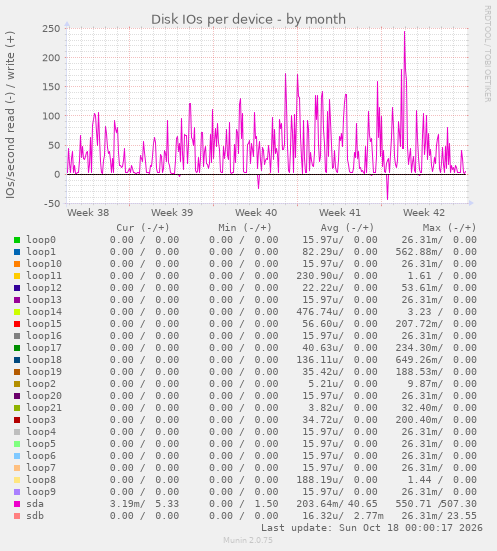Click the y-axis label 'IOs/second read (-) / write (+)'
Viewport: 497px width, 551px height.
click(10, 115)
